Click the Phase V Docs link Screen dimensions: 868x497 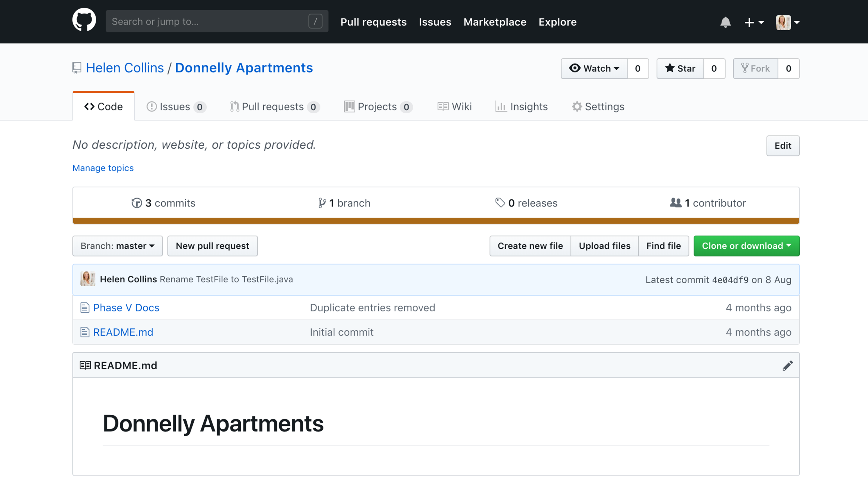pyautogui.click(x=126, y=307)
